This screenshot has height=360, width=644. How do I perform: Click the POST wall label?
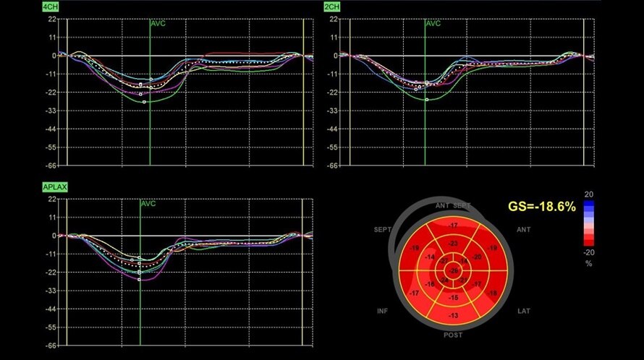(453, 335)
